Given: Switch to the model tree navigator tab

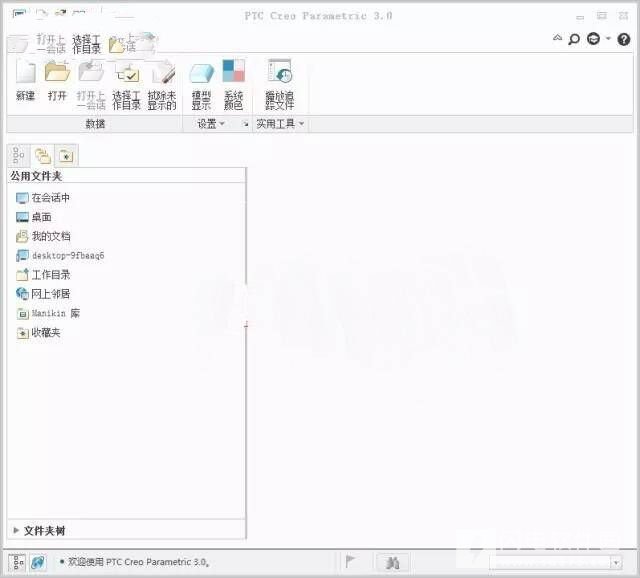Looking at the screenshot, I should click(18, 156).
